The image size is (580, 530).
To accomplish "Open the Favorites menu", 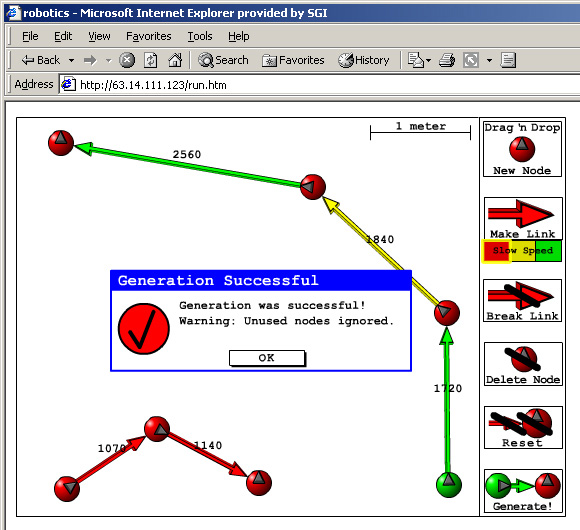I will point(149,36).
